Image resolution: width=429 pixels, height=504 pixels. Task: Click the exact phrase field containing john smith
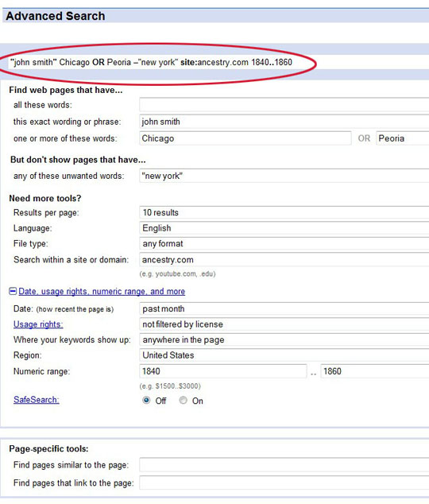click(x=284, y=122)
